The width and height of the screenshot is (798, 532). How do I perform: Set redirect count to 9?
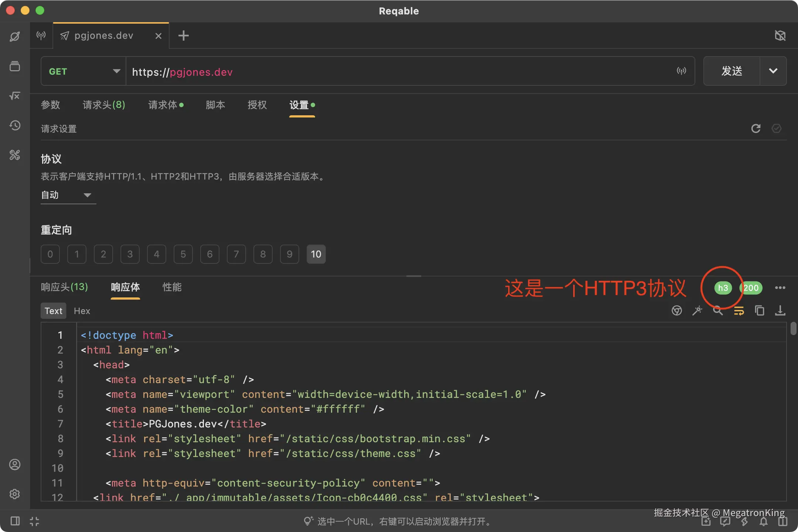[290, 254]
